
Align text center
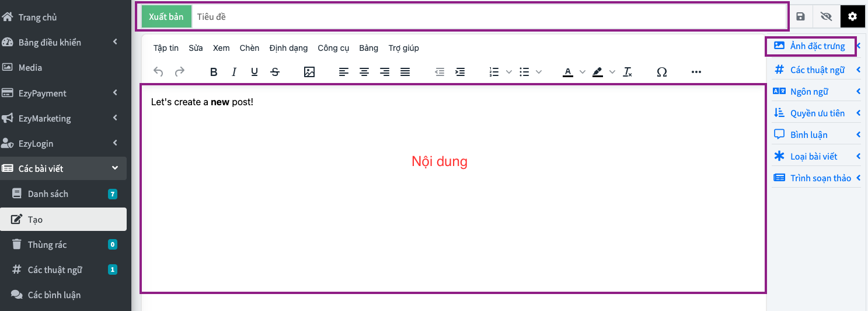coord(364,72)
